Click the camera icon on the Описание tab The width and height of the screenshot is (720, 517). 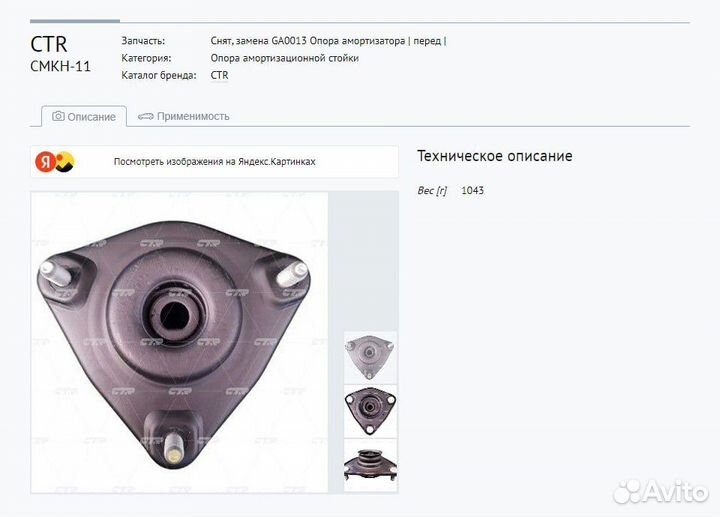click(x=58, y=116)
